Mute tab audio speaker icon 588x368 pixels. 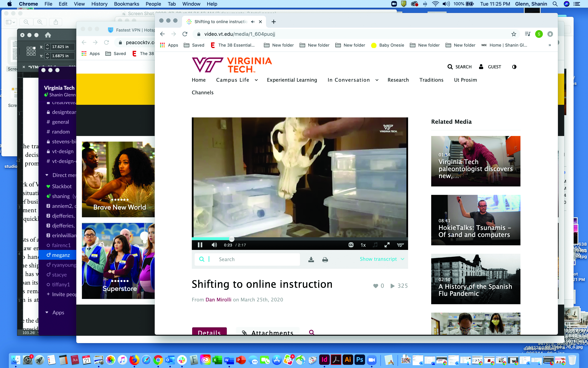click(x=253, y=22)
